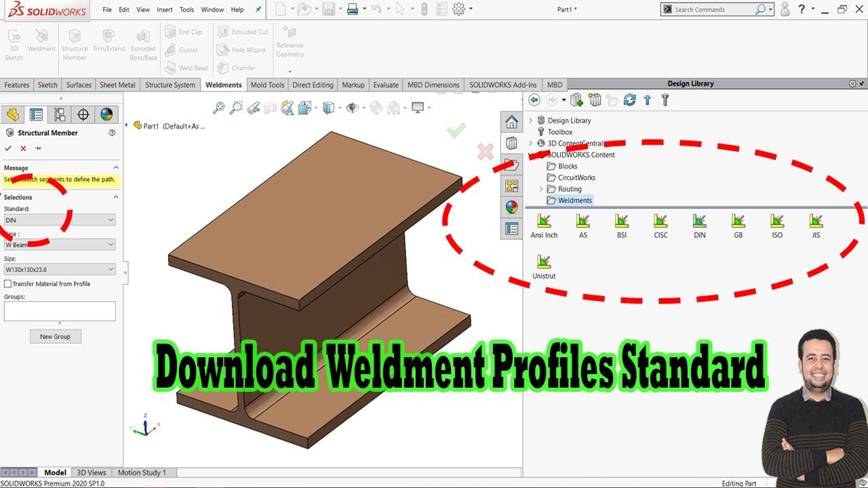Open the Tools menu

point(187,9)
